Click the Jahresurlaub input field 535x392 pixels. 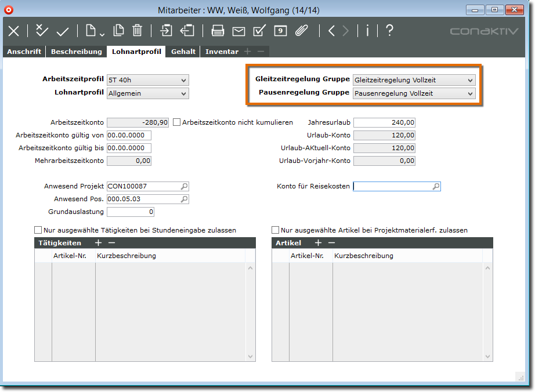384,122
